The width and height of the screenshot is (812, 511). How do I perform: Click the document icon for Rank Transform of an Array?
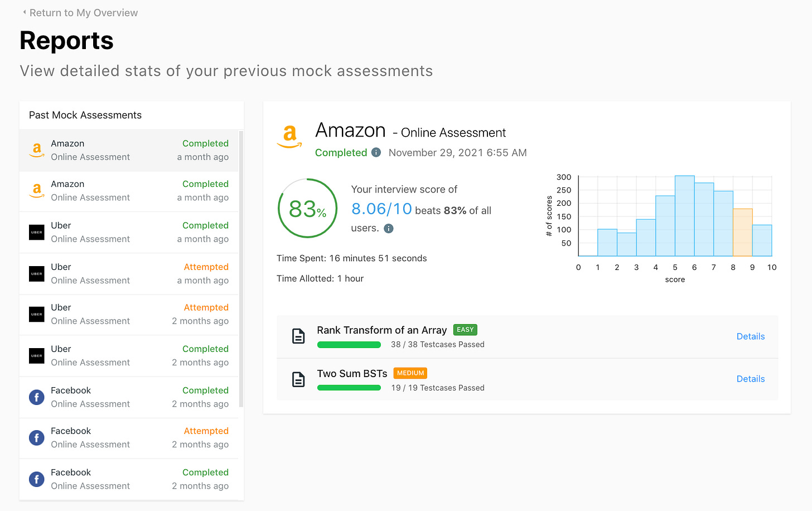coord(298,336)
